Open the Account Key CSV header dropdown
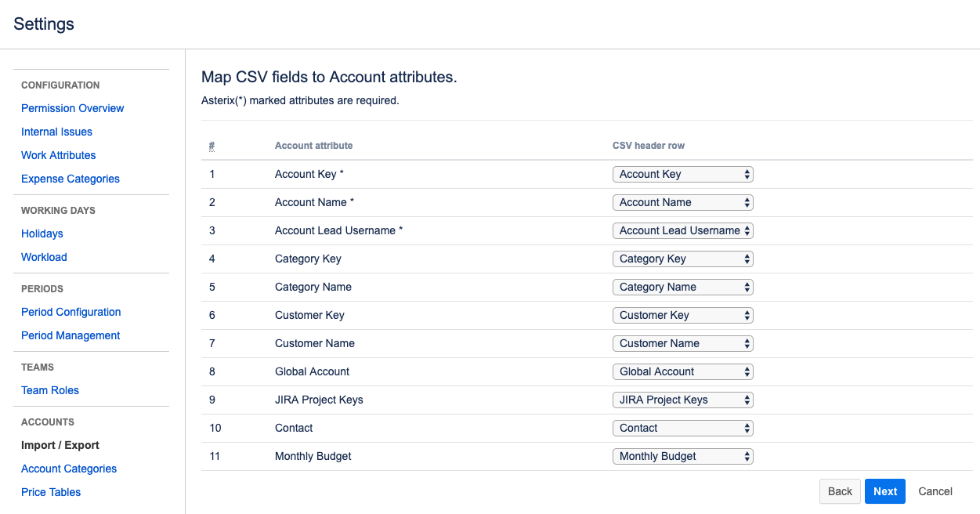Screen dimensions: 980x514 [682, 174]
